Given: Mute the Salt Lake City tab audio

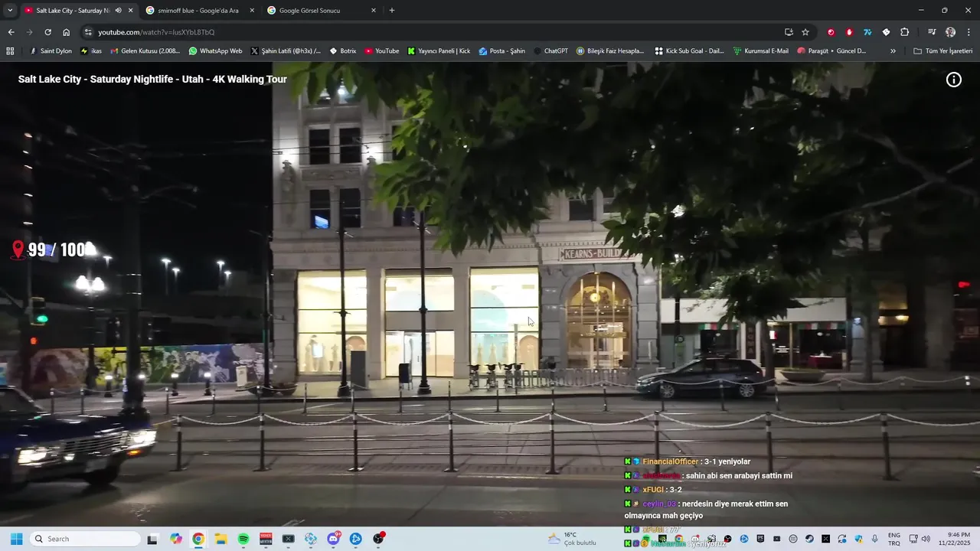Looking at the screenshot, I should coord(118,11).
